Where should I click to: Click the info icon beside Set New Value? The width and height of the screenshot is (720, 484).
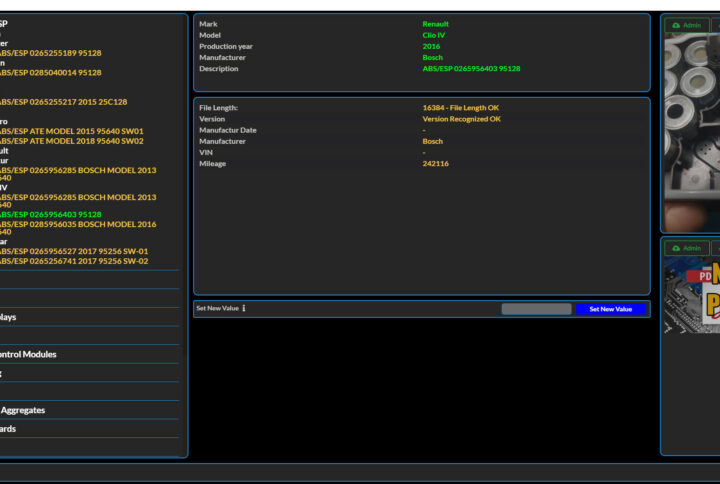point(244,309)
